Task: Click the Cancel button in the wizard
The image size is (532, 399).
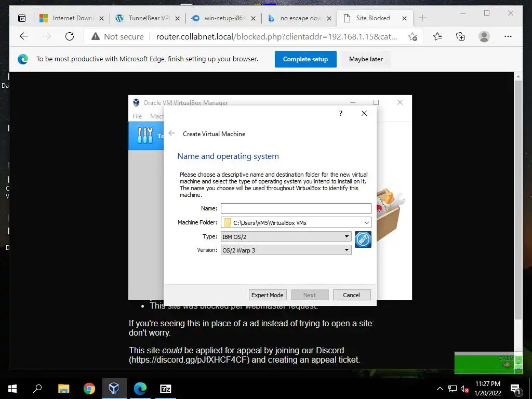Action: (352, 295)
